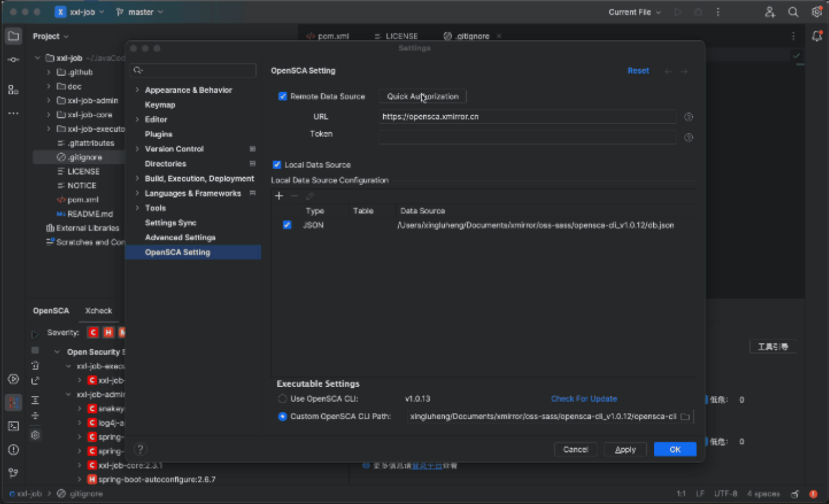The image size is (829, 504).
Task: Click OK button
Action: point(675,449)
